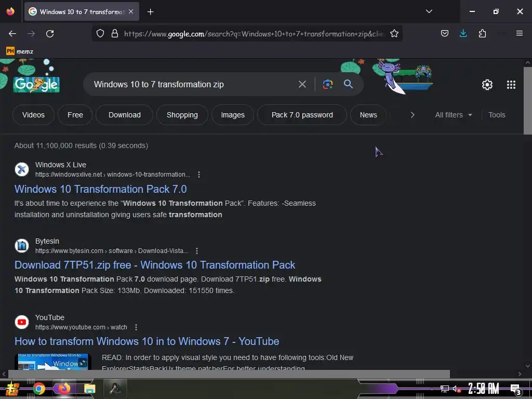Select the News filter chip
This screenshot has width=532, height=399.
point(368,115)
